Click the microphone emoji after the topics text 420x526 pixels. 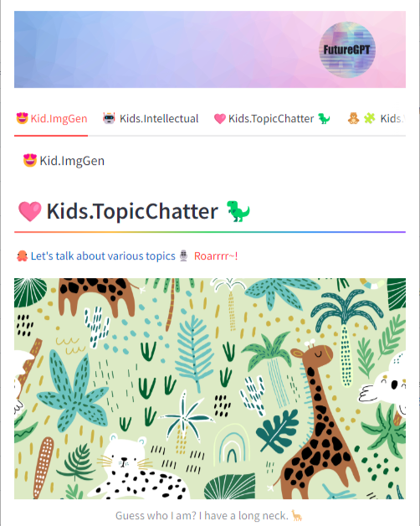183,255
